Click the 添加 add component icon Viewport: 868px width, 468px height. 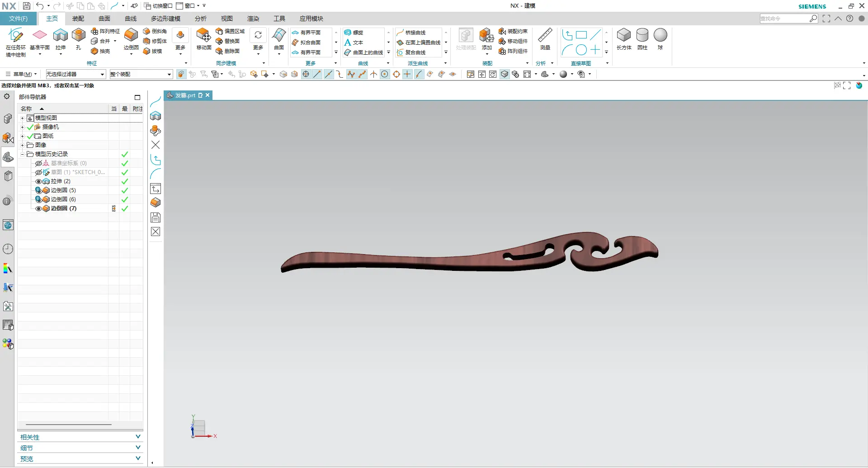click(x=486, y=35)
